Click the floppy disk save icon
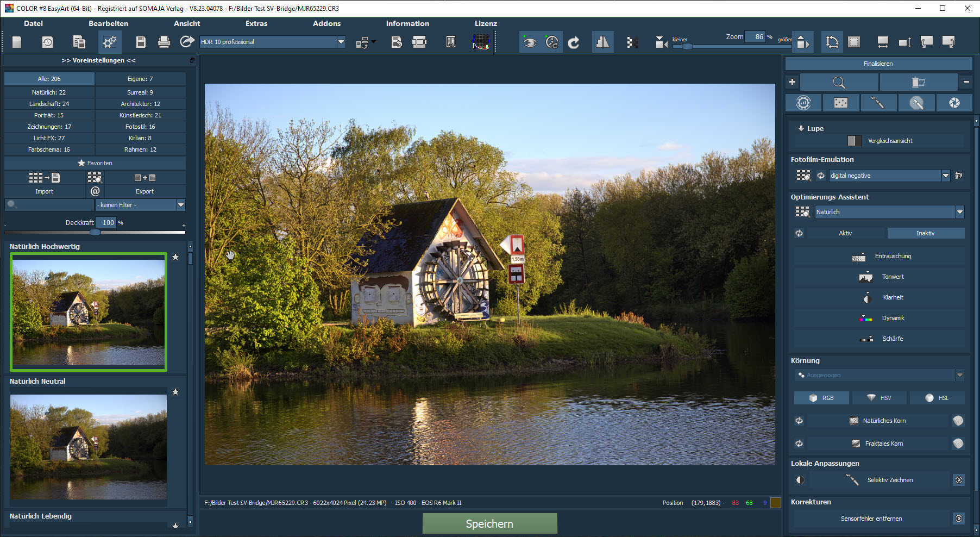Viewport: 980px width, 537px height. tap(141, 42)
